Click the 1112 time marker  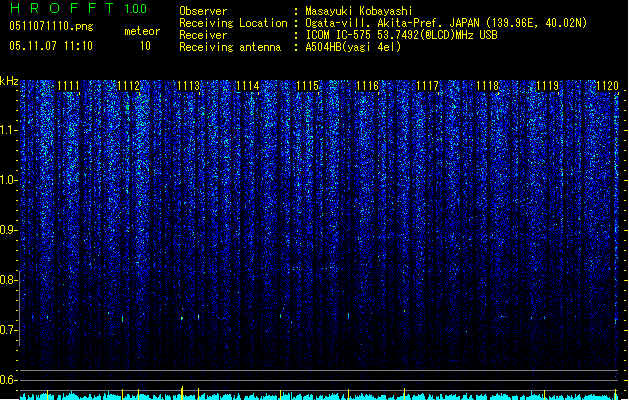pos(128,86)
